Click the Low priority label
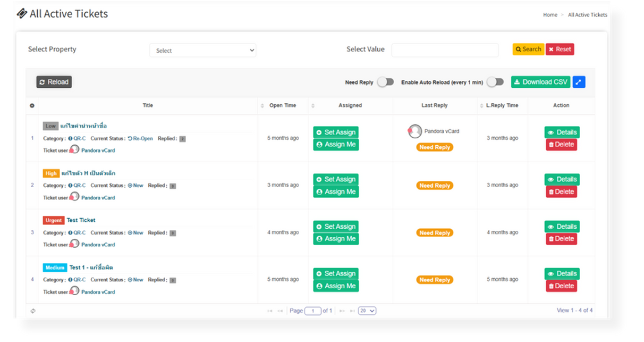644x342 pixels. (50, 126)
